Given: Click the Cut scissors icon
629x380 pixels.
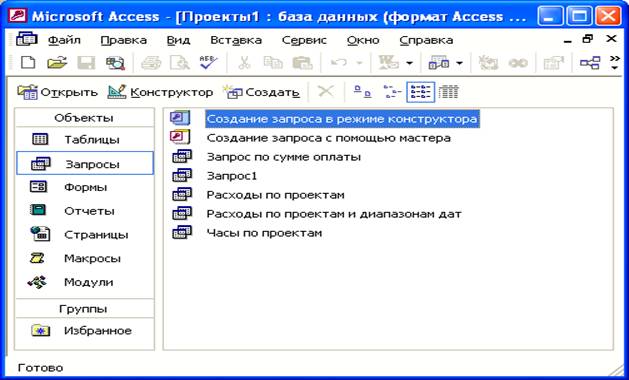Looking at the screenshot, I should pyautogui.click(x=244, y=63).
